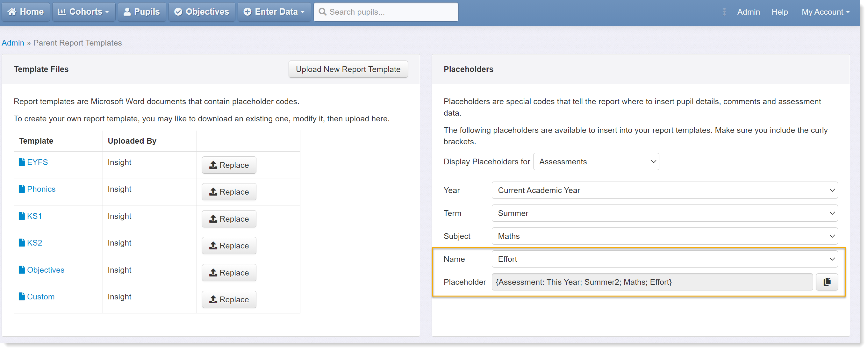Open the Cohorts dropdown menu
868x351 pixels.
83,12
